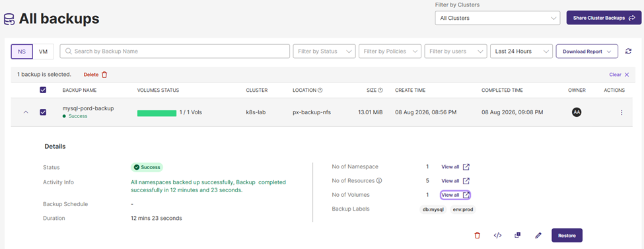The height and width of the screenshot is (249, 644).
Task: Click the Search by Backup Name field
Action: pos(175,52)
